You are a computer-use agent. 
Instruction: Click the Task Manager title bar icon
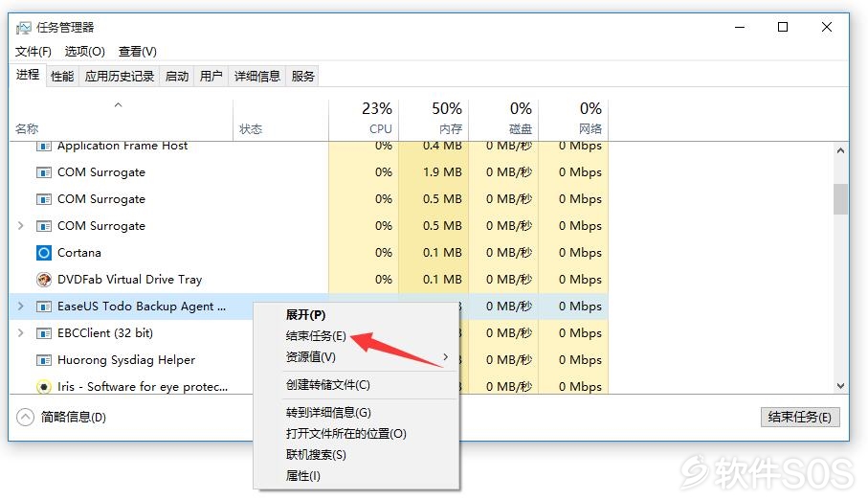coord(23,28)
